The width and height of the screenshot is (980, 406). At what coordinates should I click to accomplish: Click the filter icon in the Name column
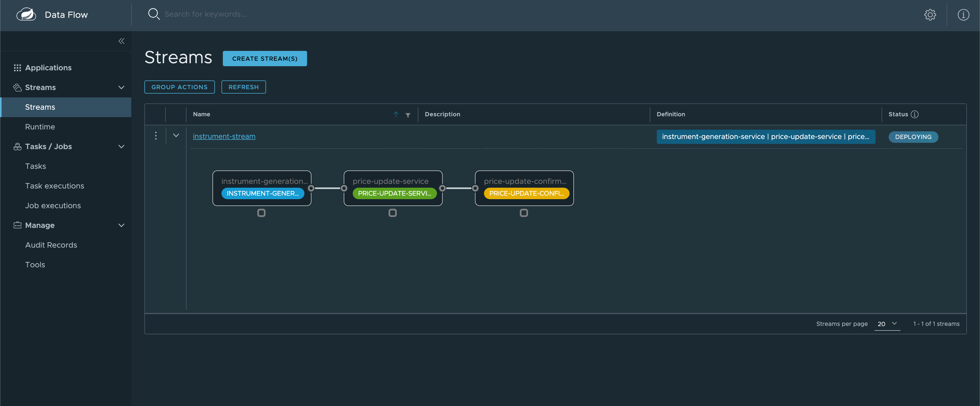pos(407,115)
